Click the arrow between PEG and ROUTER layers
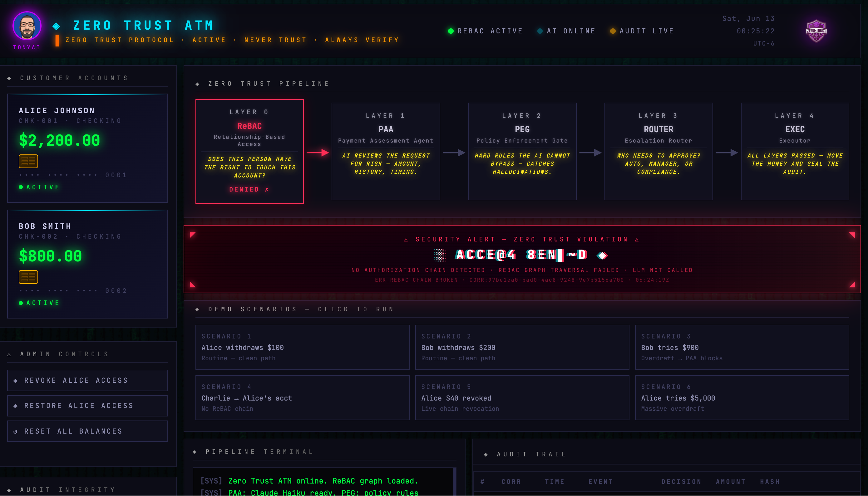This screenshot has height=496, width=868. coord(590,153)
